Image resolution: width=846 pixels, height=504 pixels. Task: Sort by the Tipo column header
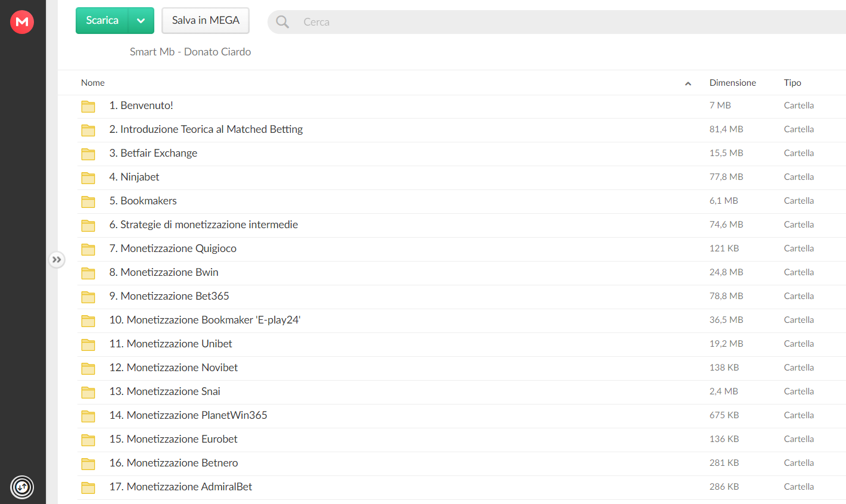pos(792,83)
